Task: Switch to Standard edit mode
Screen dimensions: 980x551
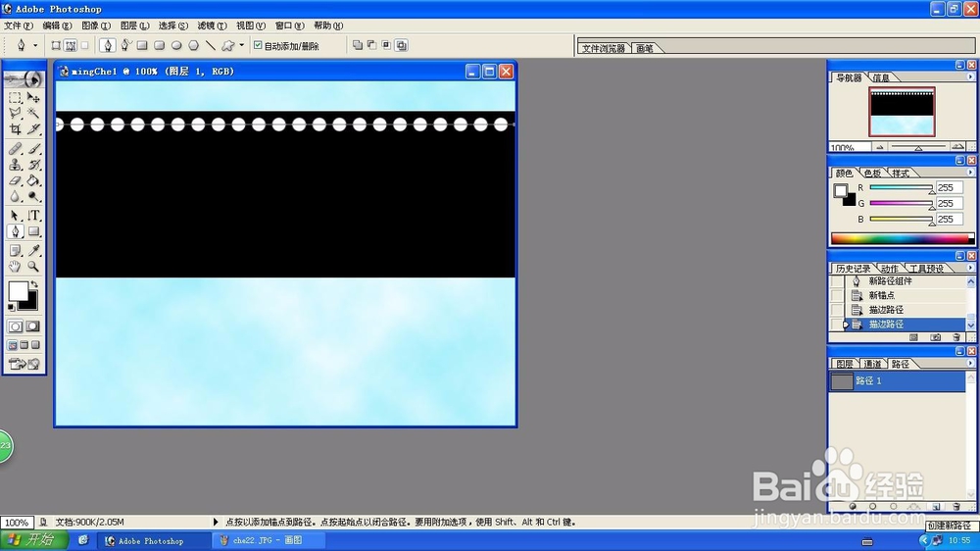Action: pyautogui.click(x=15, y=326)
